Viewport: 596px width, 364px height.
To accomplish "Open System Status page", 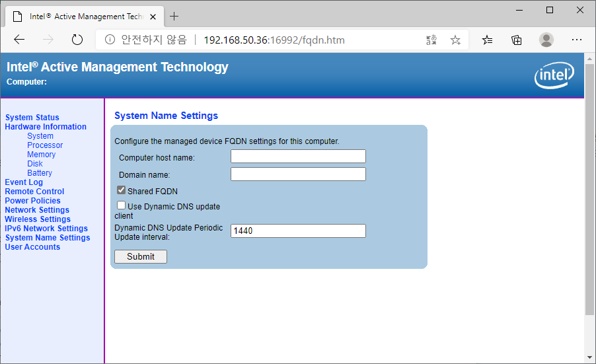I will pos(32,118).
